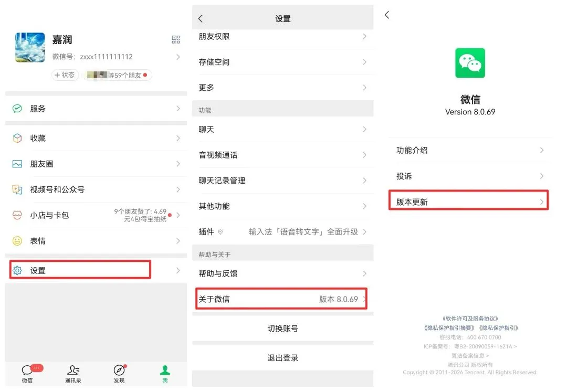
Task: Click the WeChat logo on the about page
Action: (x=470, y=63)
